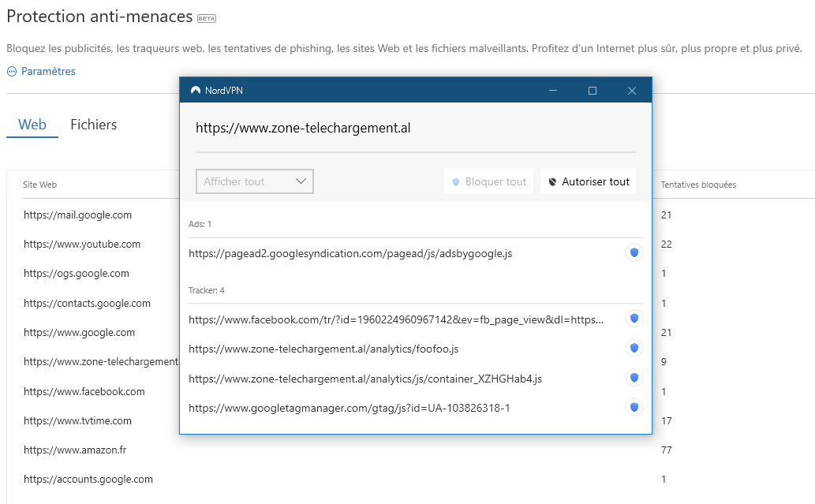Click blocked count 77 for amazon.fr
815x504 pixels.
point(667,450)
